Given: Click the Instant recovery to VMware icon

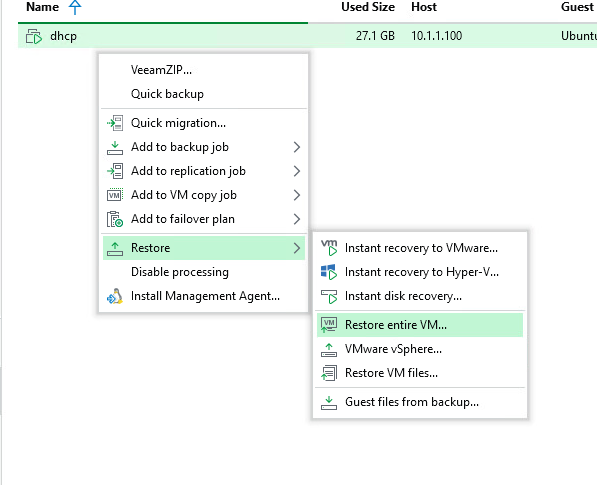Looking at the screenshot, I should tap(329, 247).
